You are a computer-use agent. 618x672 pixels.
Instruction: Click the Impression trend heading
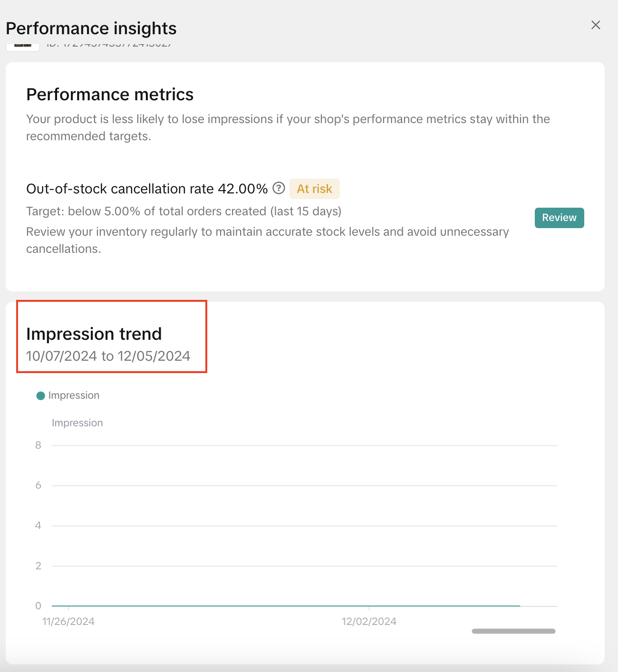[94, 334]
